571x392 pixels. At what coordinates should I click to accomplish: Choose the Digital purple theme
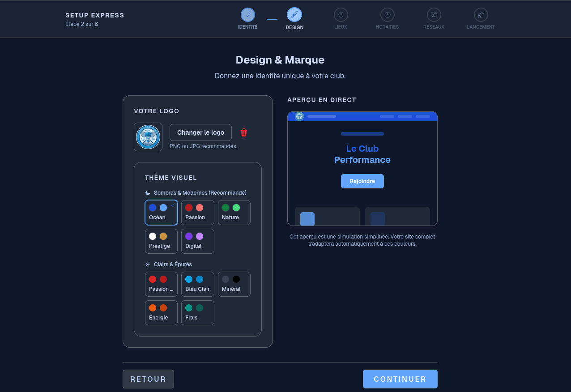coord(197,241)
